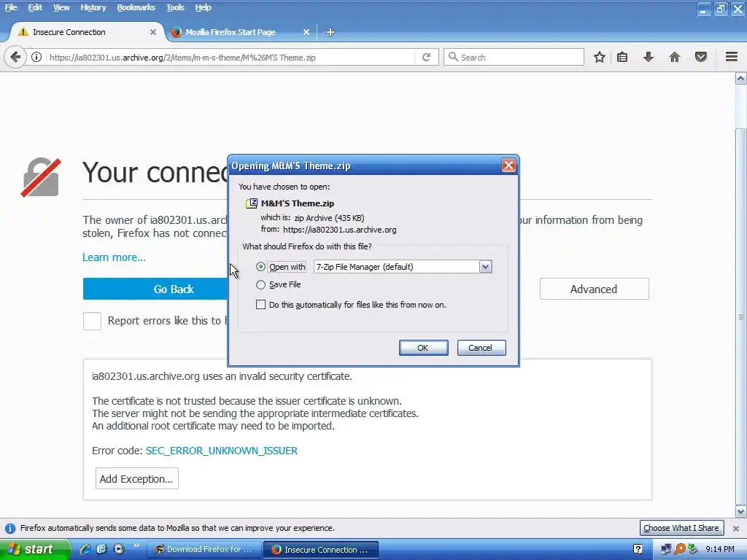
Task: Go to Firefox home page icon
Action: coord(675,57)
